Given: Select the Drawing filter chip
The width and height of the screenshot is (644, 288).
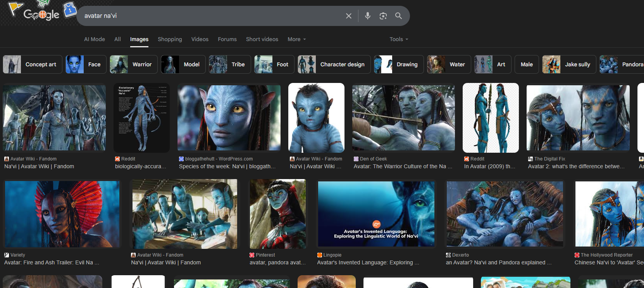Looking at the screenshot, I should click(x=399, y=64).
